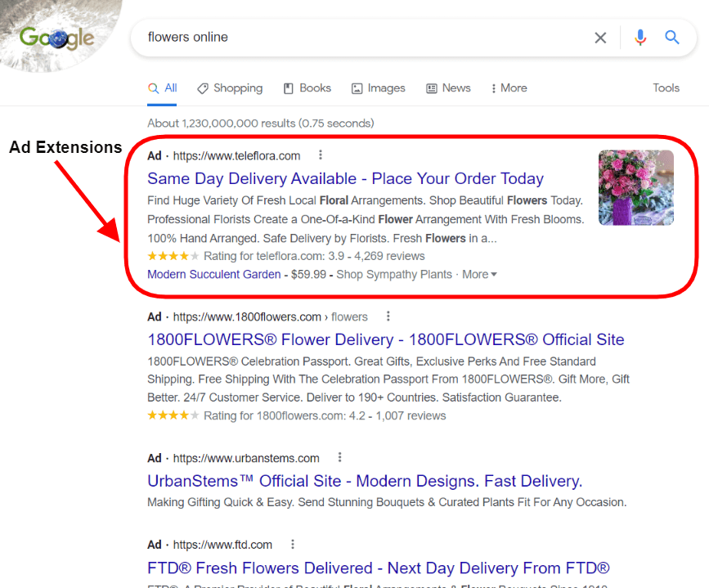Expand the More dropdown in Teleflora ad
Screen dimensions: 709x588
coord(479,275)
